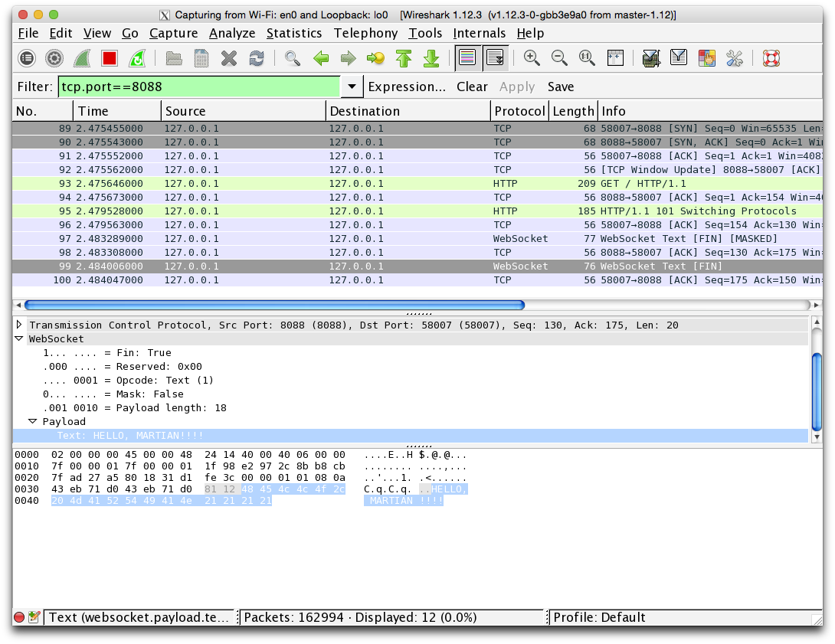Find a packet magnifier icon
Image resolution: width=835 pixels, height=644 pixels.
click(x=293, y=58)
